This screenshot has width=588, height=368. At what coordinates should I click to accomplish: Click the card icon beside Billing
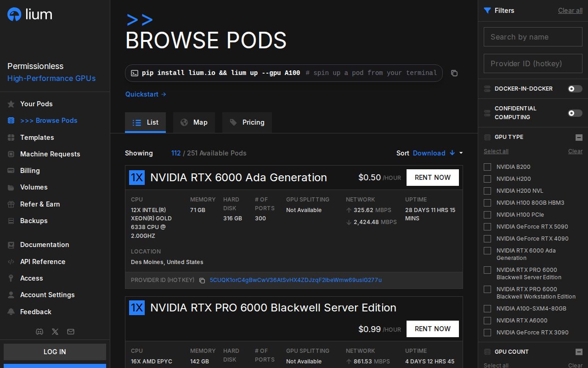tap(11, 171)
